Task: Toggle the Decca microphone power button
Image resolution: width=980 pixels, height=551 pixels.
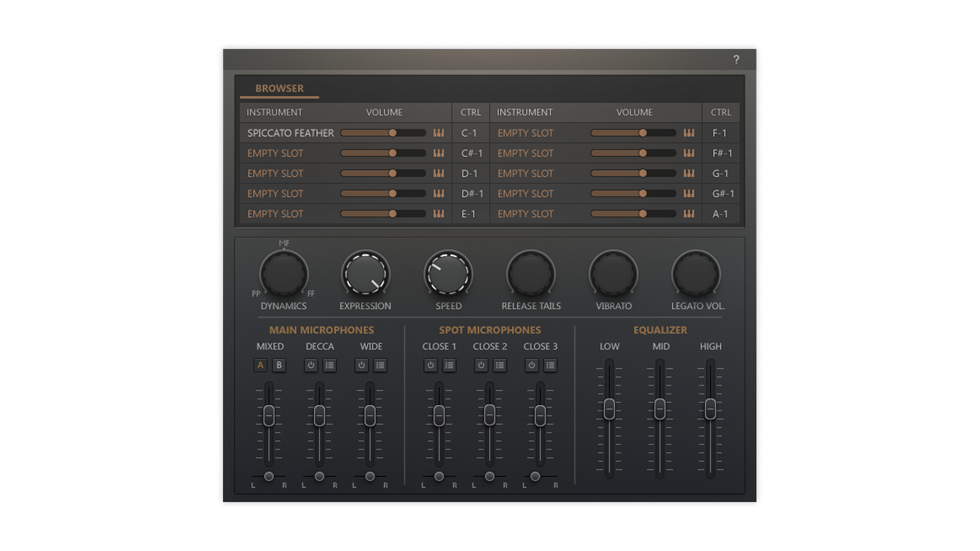Action: (311, 365)
